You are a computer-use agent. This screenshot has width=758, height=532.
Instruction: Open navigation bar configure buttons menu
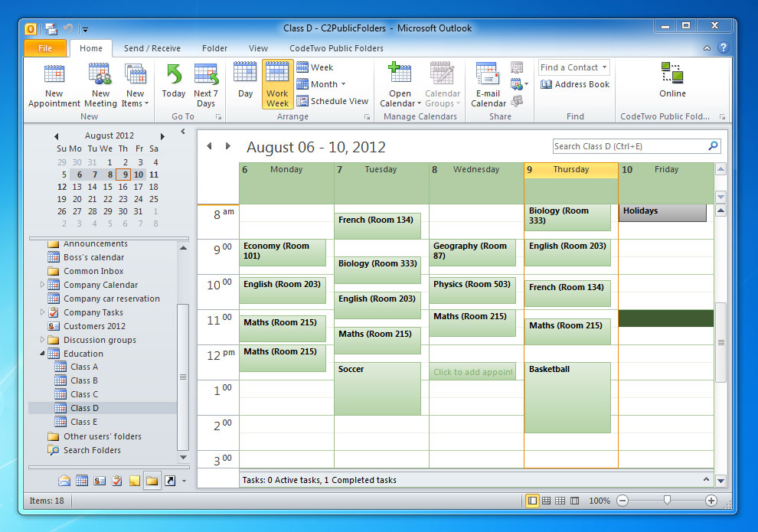point(184,481)
